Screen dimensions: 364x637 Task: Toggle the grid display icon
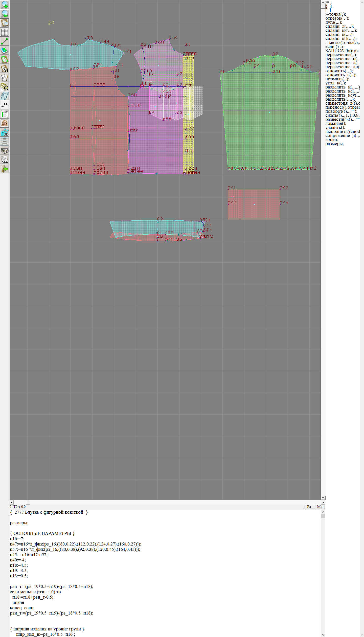[x=5, y=32]
